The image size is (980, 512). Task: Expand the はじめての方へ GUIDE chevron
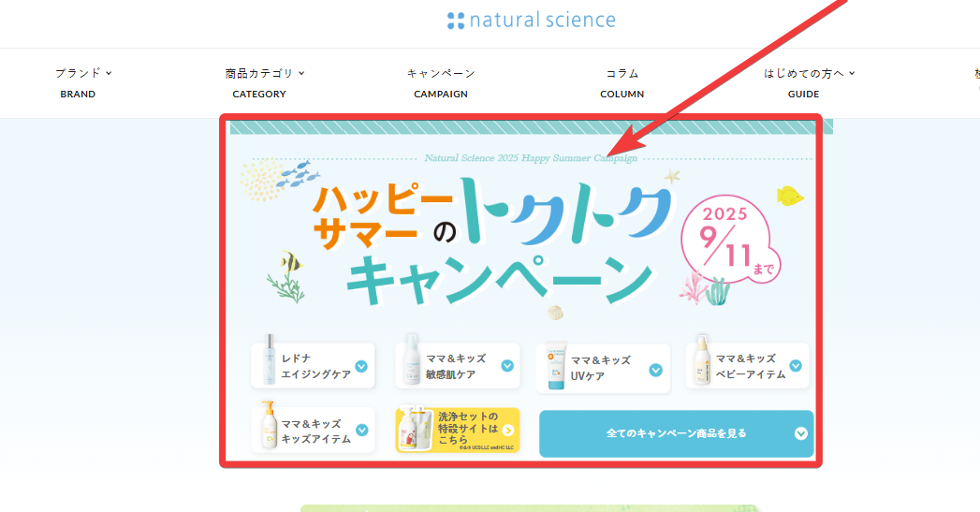(x=851, y=73)
